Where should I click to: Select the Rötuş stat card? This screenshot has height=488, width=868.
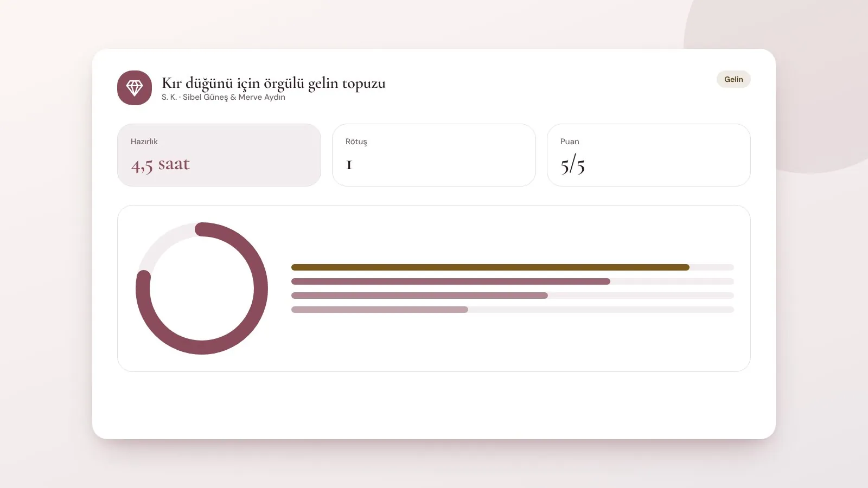434,155
